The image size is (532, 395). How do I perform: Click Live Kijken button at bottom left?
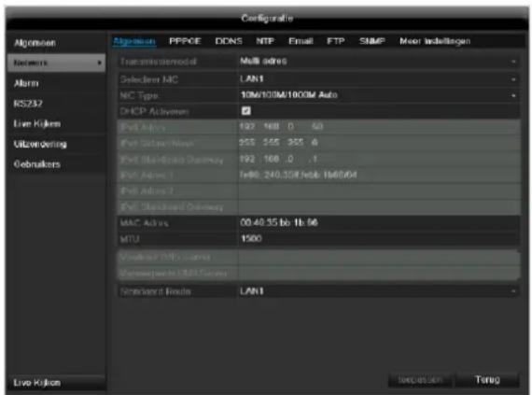pos(56,383)
